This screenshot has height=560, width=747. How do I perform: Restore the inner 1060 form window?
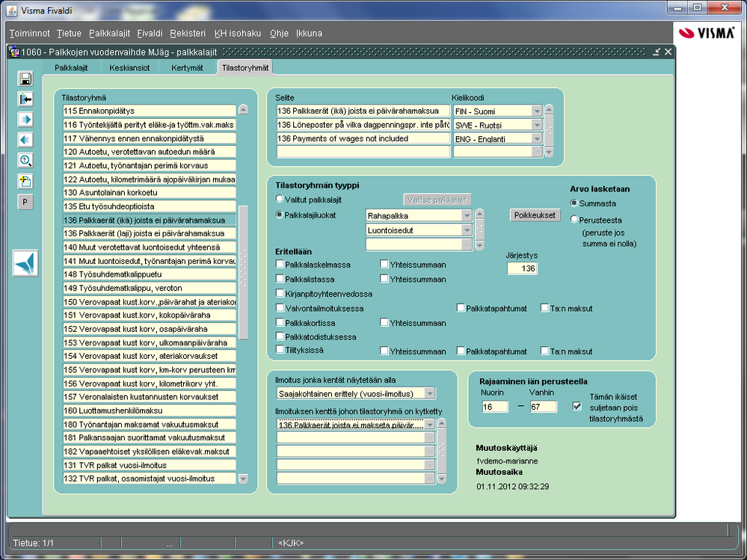[657, 52]
